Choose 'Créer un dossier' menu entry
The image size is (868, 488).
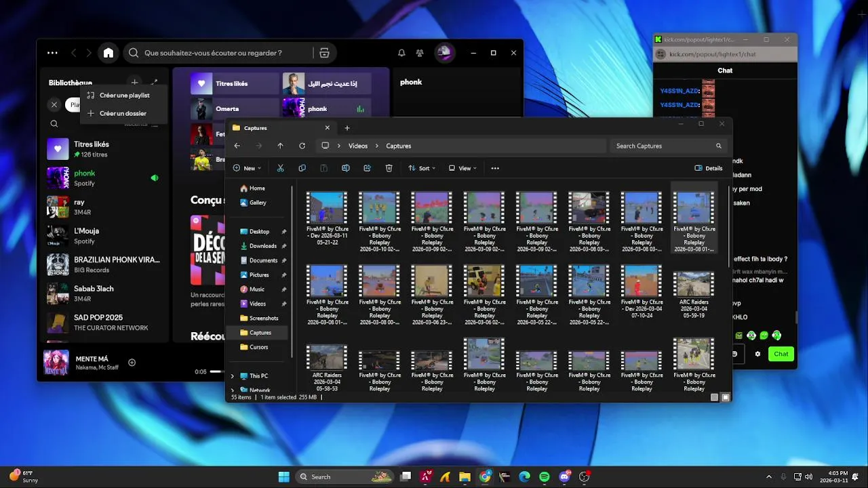click(x=123, y=113)
